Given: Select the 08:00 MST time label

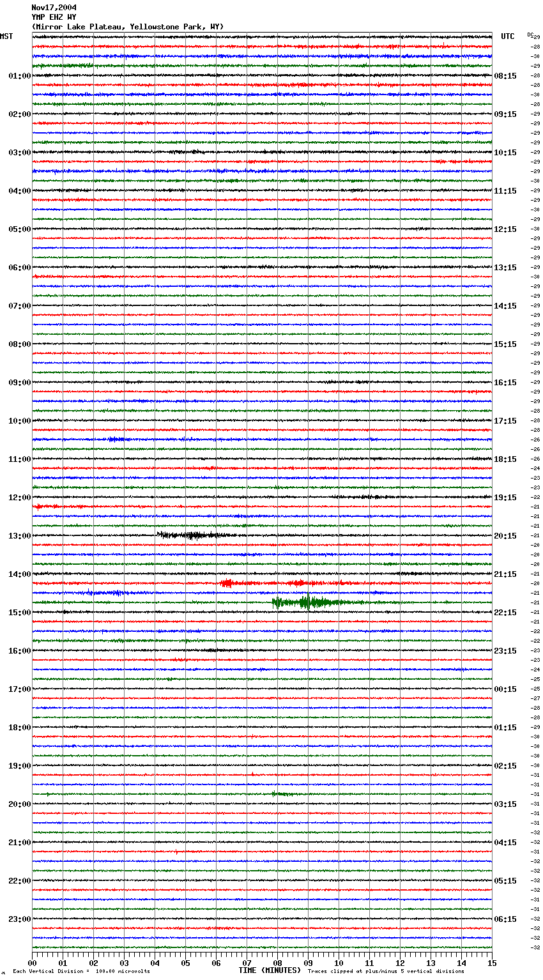Looking at the screenshot, I should (20, 344).
